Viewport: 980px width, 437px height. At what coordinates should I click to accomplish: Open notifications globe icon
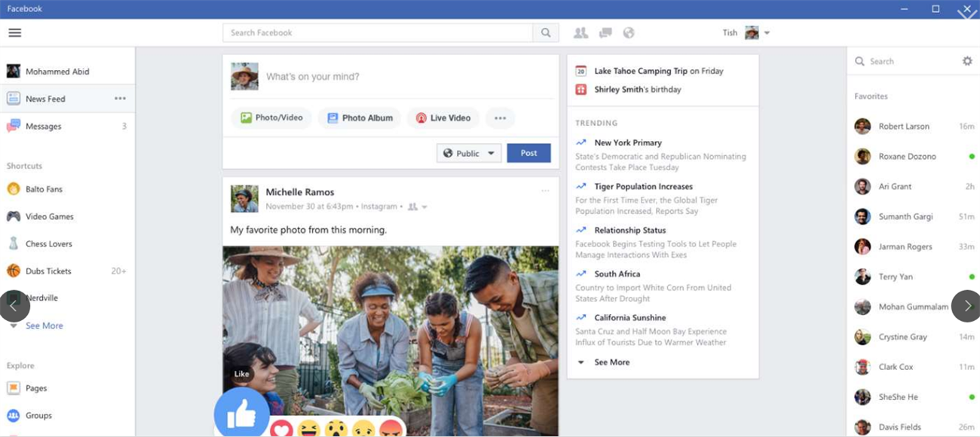click(629, 32)
